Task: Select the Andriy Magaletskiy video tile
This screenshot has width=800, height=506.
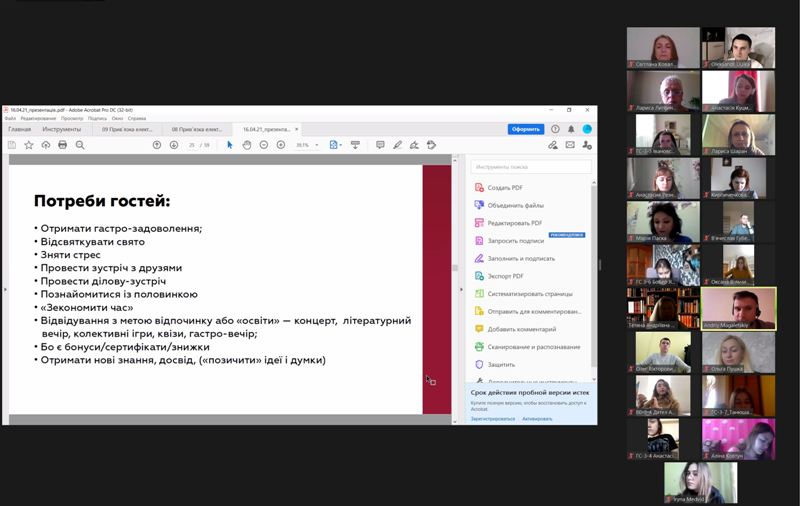Action: click(739, 308)
